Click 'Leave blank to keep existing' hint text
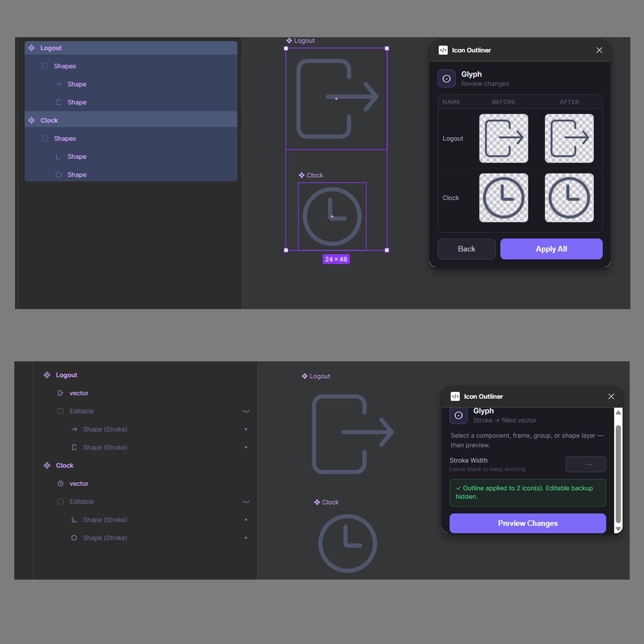Screen dimensions: 644x644 (487, 469)
